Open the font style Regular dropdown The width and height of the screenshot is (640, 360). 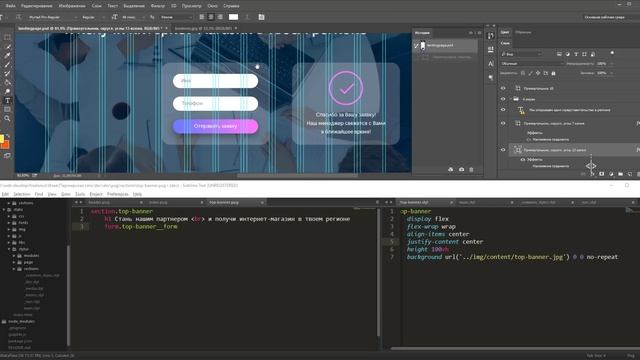pyautogui.click(x=93, y=17)
